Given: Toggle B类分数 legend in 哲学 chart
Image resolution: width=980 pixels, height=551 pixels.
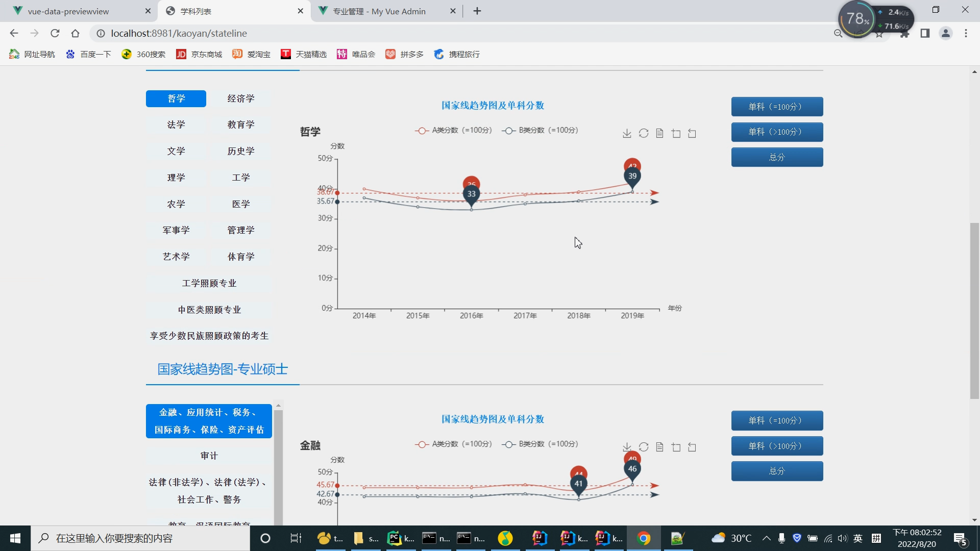Looking at the screenshot, I should pyautogui.click(x=540, y=131).
